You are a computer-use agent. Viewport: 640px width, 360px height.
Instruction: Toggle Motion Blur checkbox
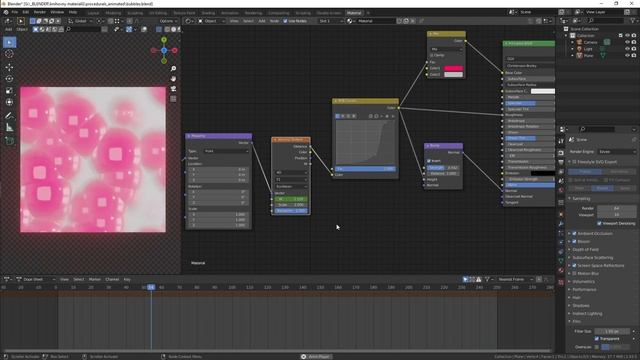[x=574, y=273]
